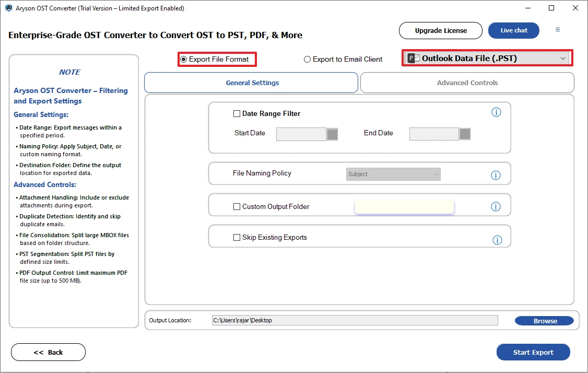Click the Date Range Filter info icon
Screen dimensions: 588x373
click(x=496, y=112)
